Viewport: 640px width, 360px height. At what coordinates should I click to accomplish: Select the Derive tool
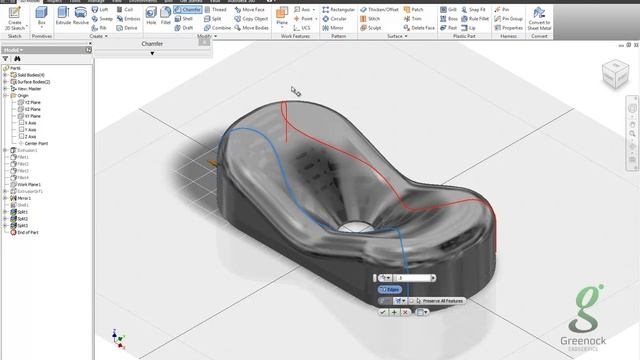point(127,28)
